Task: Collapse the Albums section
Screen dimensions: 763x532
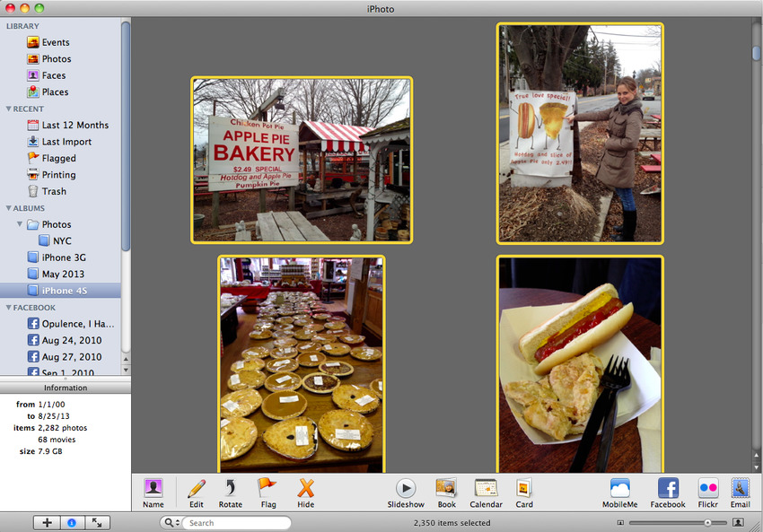Action: point(8,208)
